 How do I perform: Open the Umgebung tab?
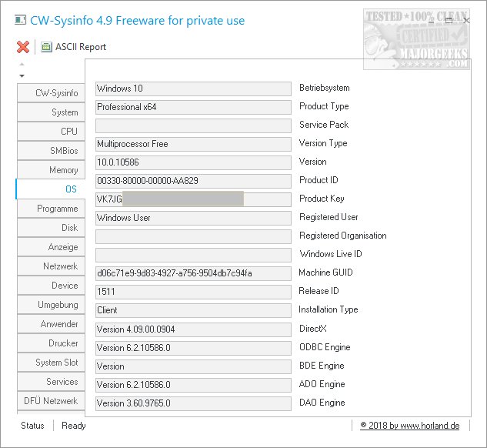(51, 305)
